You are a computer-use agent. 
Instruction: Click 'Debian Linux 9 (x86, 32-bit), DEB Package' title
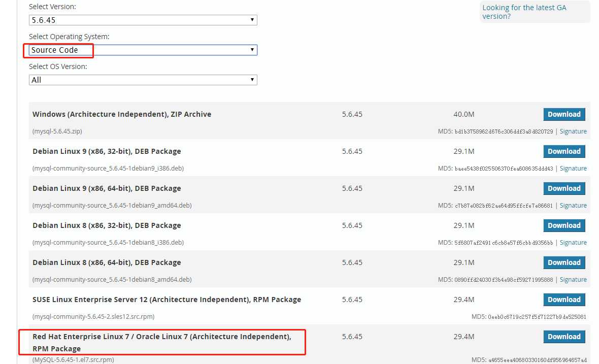[x=107, y=151]
